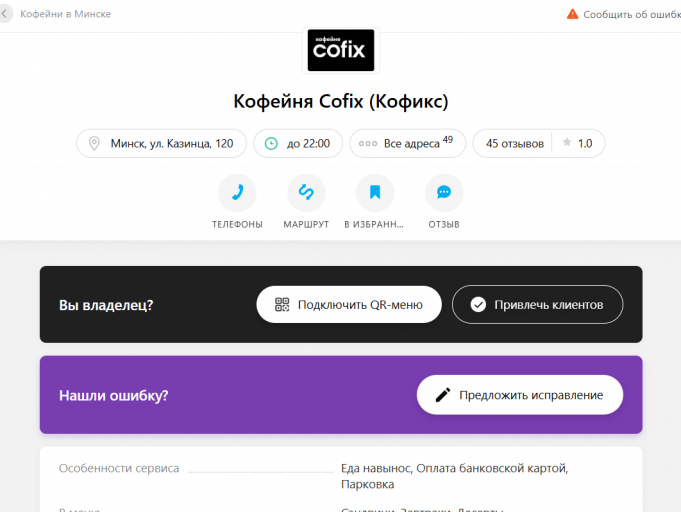Viewport: 681px width, 512px height.
Task: Click the star rating 1.0
Action: click(577, 143)
